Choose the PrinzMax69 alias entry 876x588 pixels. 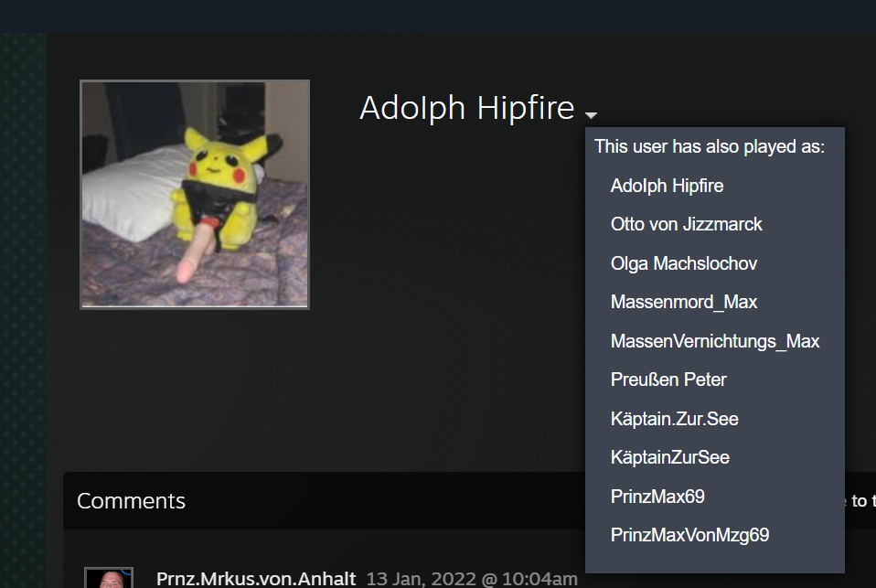pos(657,497)
